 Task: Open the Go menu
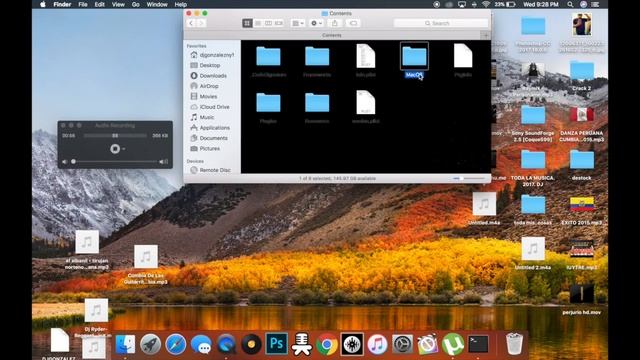tap(136, 4)
